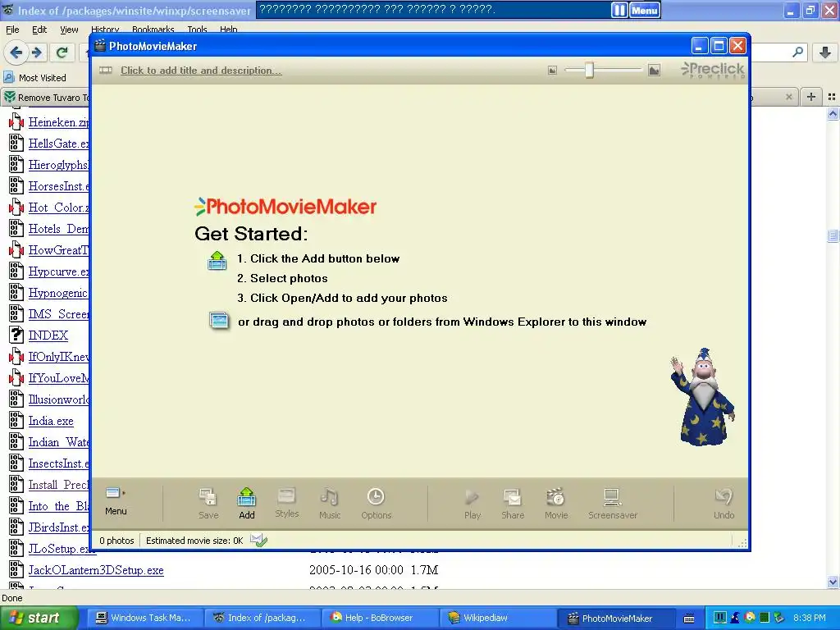Click the Menu button in top banner
The width and height of the screenshot is (840, 630).
coord(645,10)
